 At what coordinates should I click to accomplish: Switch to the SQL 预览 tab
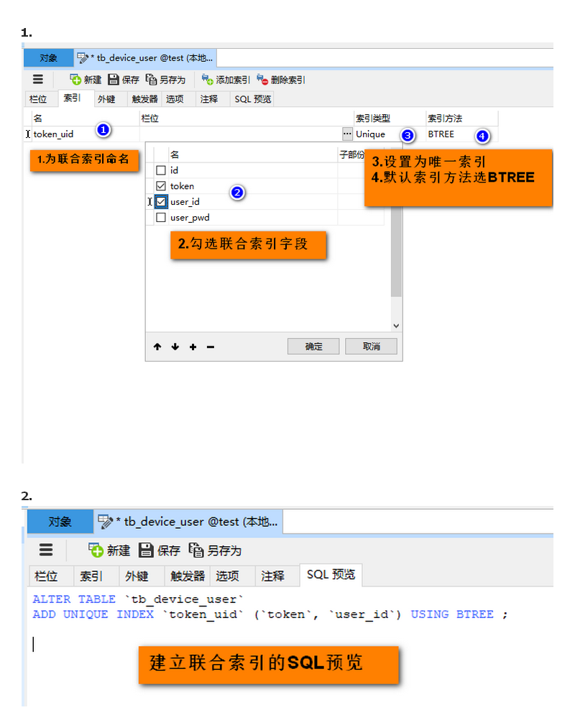point(252,98)
